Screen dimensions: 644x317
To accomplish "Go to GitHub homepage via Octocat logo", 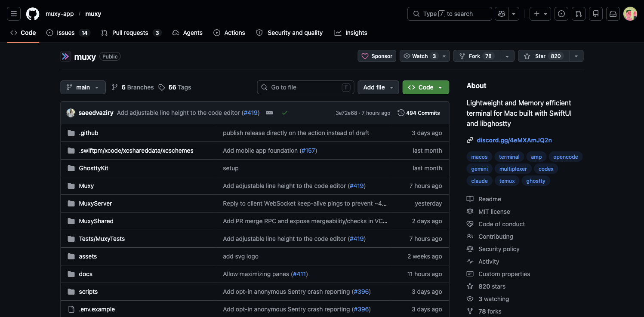I will point(33,14).
